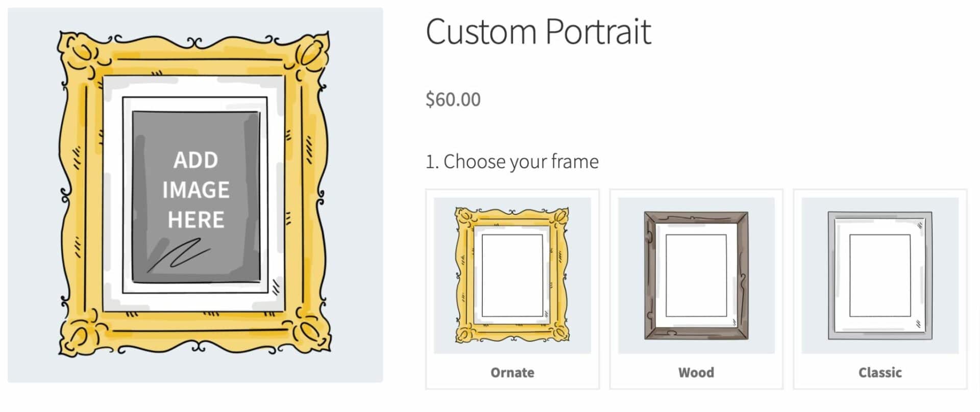Click the white mat border inside large frame
The height and width of the screenshot is (412, 980).
click(x=113, y=194)
